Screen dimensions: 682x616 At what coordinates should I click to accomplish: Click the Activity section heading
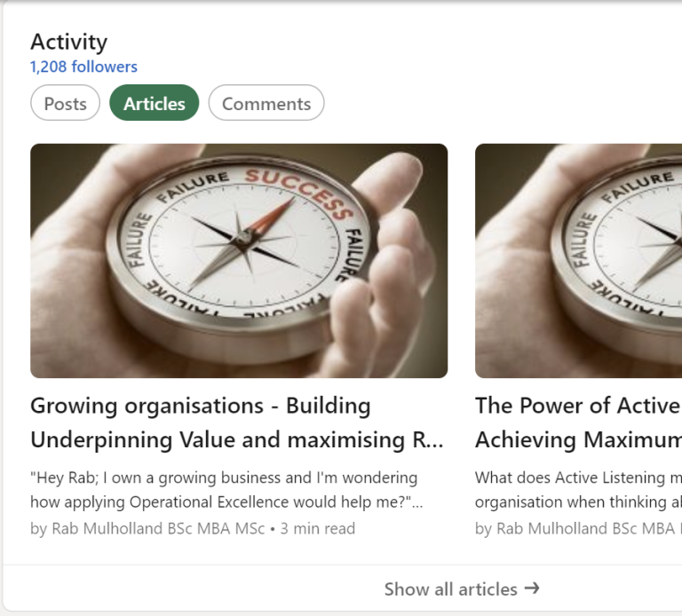(x=68, y=43)
